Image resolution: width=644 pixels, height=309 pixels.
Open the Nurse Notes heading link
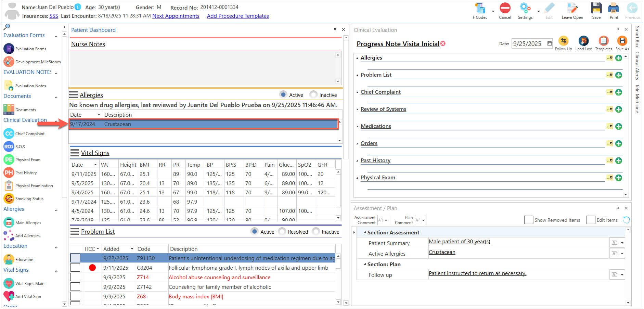coord(88,44)
